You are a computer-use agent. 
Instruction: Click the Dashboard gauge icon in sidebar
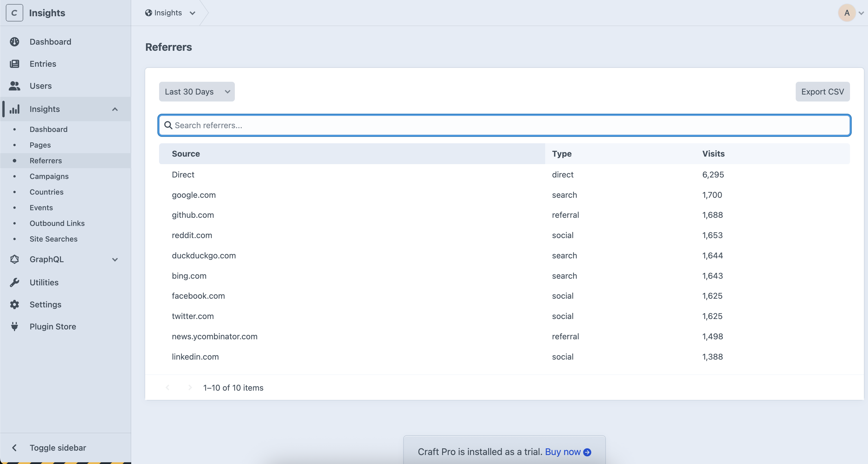(x=15, y=42)
